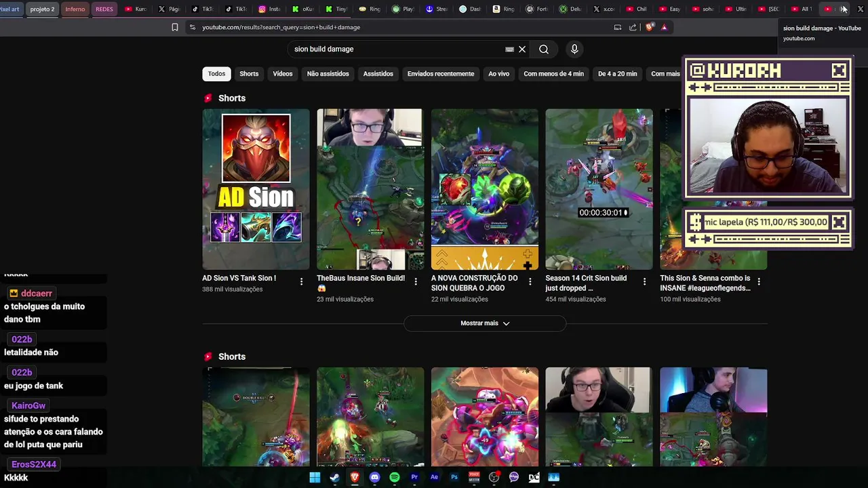
Task: Open options for AD Sion VS Tank Sion short
Action: click(301, 281)
